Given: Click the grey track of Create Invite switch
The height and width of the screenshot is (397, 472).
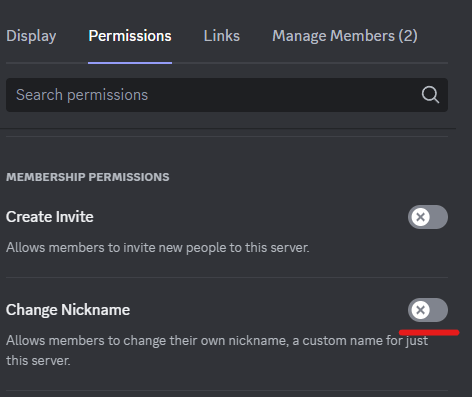Looking at the screenshot, I should (x=438, y=217).
